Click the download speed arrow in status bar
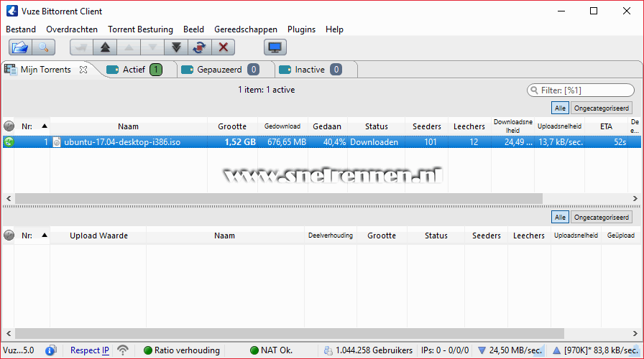Image resolution: width=644 pixels, height=359 pixels. pos(482,350)
